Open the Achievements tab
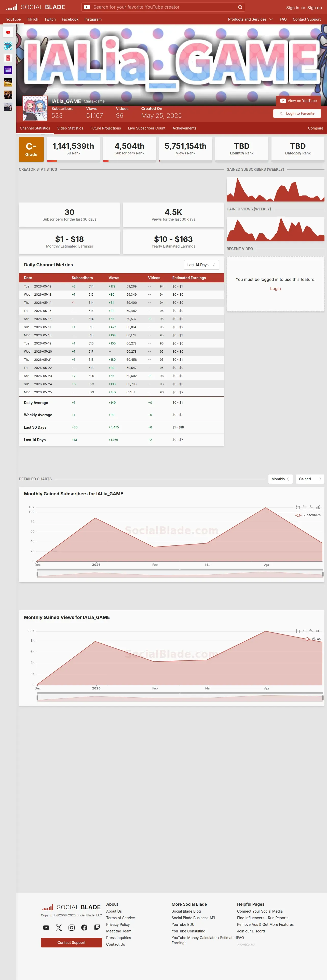Screen dimensions: 327x980 tap(184, 128)
